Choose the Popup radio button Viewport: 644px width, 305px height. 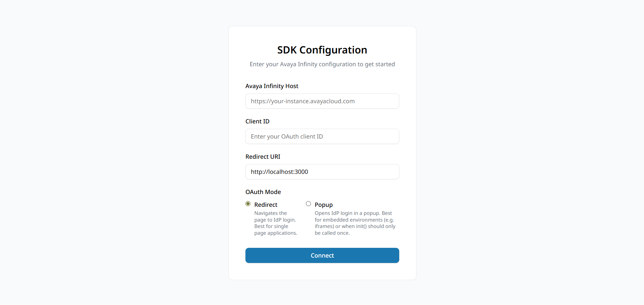[x=308, y=204]
